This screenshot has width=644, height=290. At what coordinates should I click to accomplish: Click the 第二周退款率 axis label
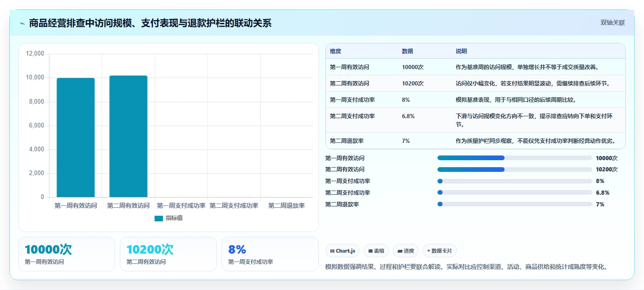click(x=286, y=206)
